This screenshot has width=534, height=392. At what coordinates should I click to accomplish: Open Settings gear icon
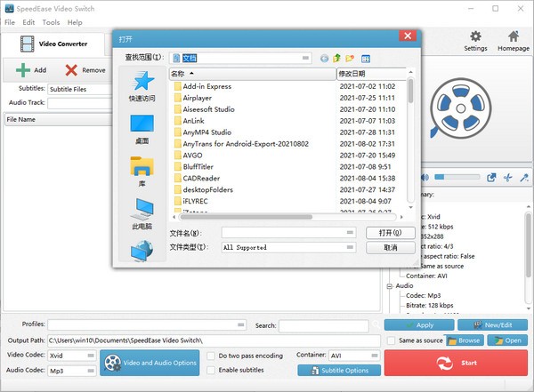pyautogui.click(x=475, y=36)
